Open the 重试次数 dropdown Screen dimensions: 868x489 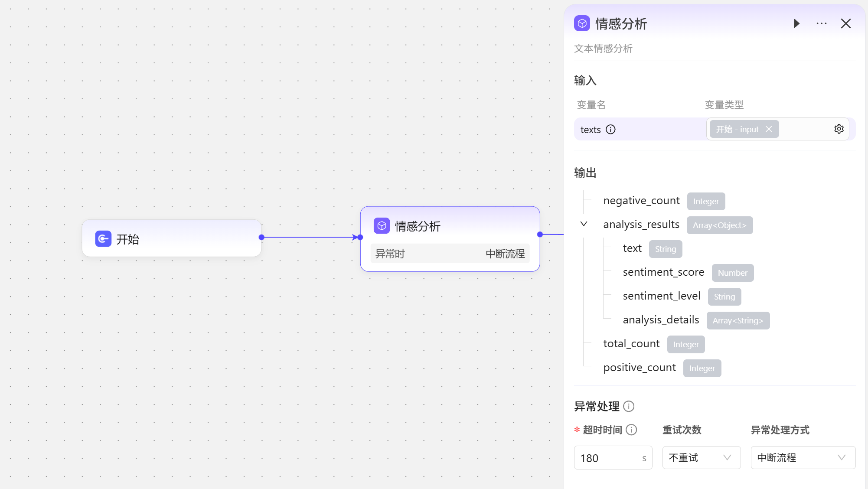pyautogui.click(x=701, y=457)
